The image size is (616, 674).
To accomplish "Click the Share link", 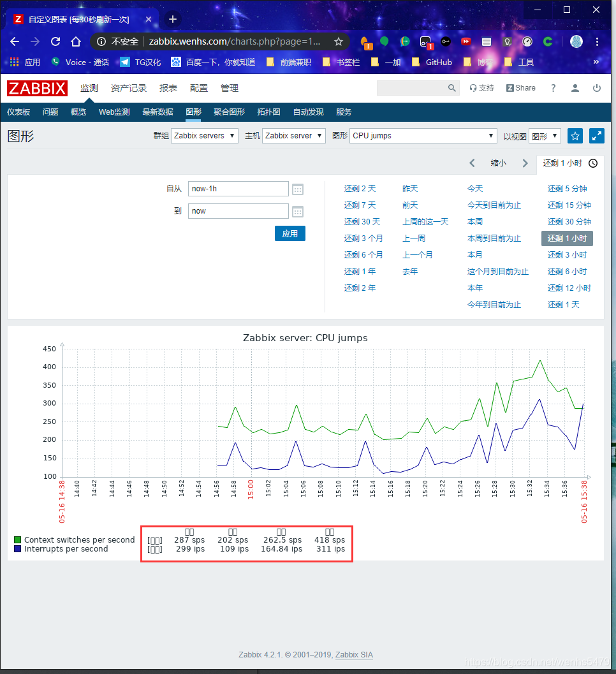I will click(521, 88).
